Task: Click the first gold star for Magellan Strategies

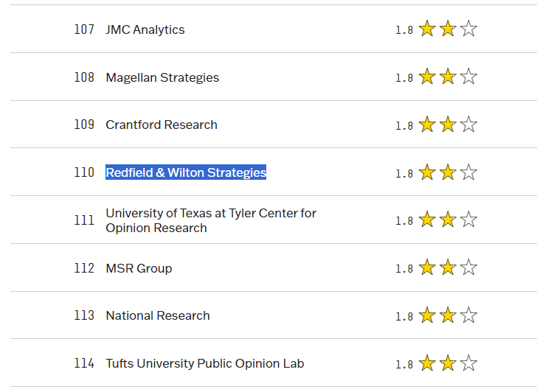Action: click(x=427, y=77)
